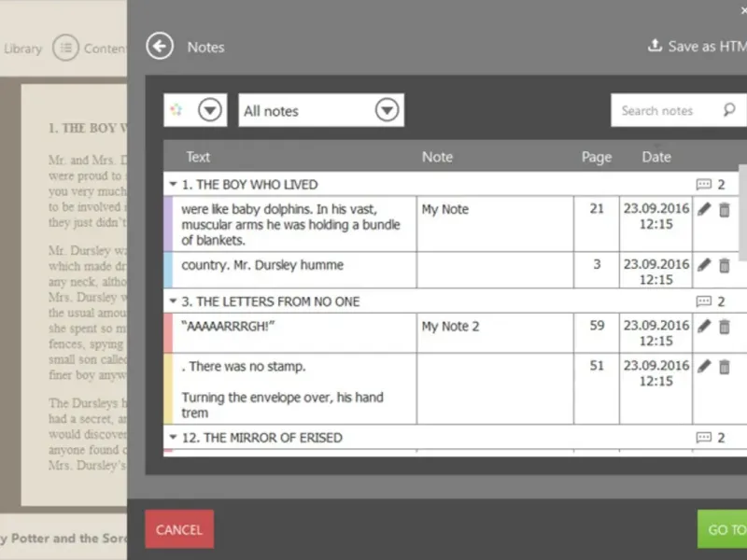
Task: Open the All notes filter dropdown
Action: (387, 110)
